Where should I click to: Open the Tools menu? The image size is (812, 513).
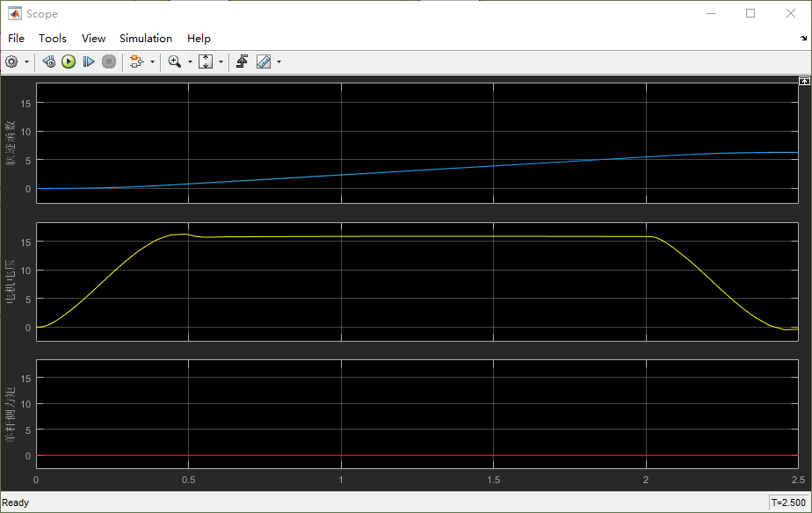[x=53, y=39]
